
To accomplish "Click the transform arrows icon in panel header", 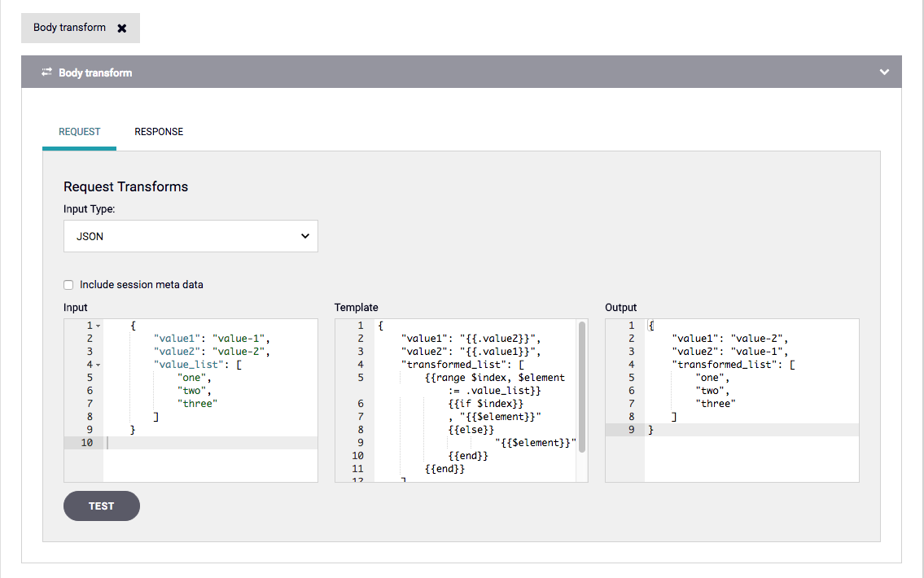I will coord(46,72).
